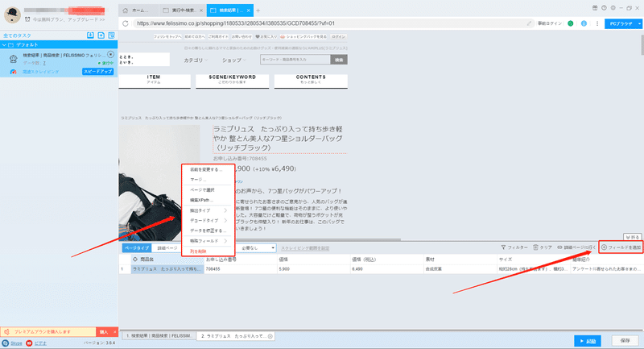Click the webpage keyword search field
Screen dimensions: 644x349
(x=295, y=60)
